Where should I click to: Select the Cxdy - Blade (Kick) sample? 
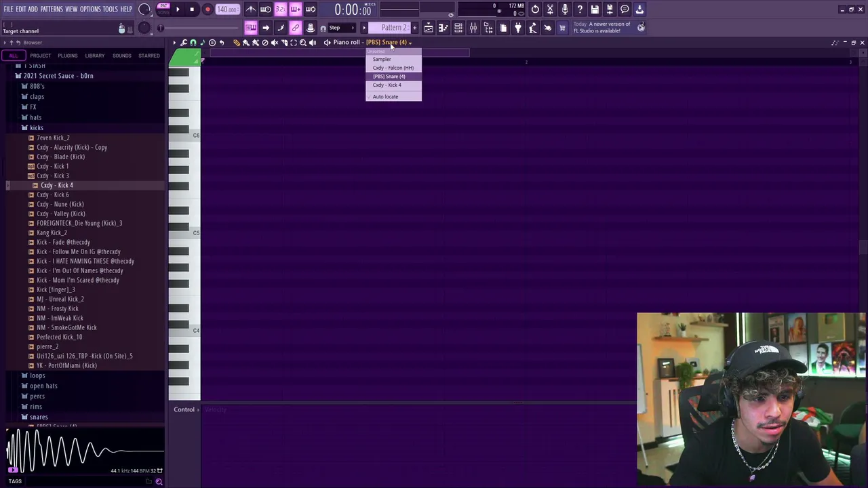[60, 157]
